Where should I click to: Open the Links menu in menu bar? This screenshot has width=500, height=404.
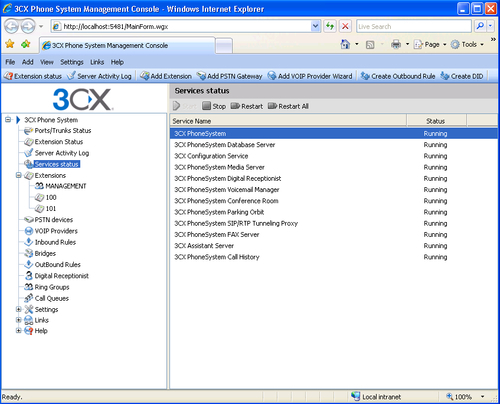97,62
